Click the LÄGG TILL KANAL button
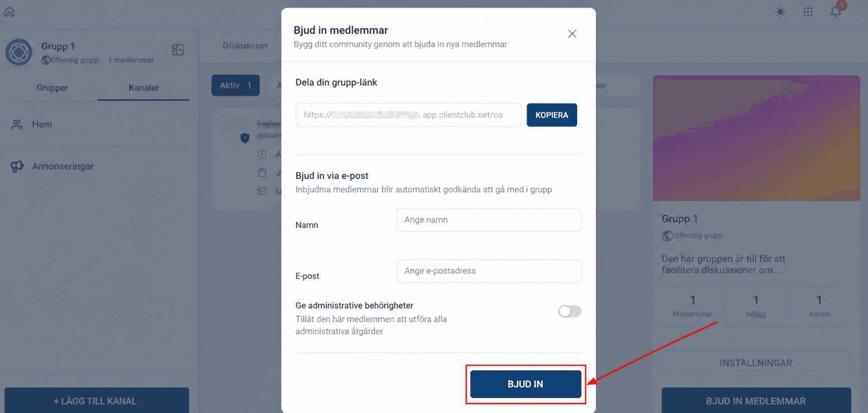Image resolution: width=868 pixels, height=413 pixels. pyautogui.click(x=97, y=401)
